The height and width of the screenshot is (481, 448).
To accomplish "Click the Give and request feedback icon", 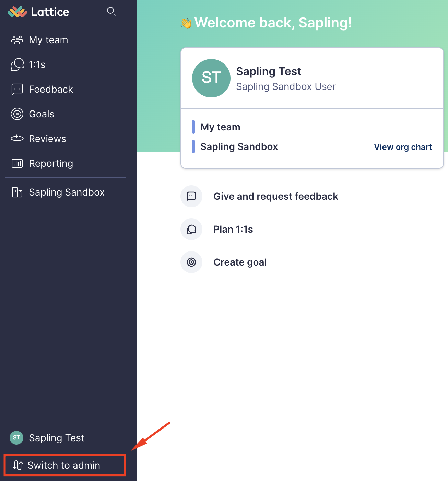I will [x=191, y=196].
